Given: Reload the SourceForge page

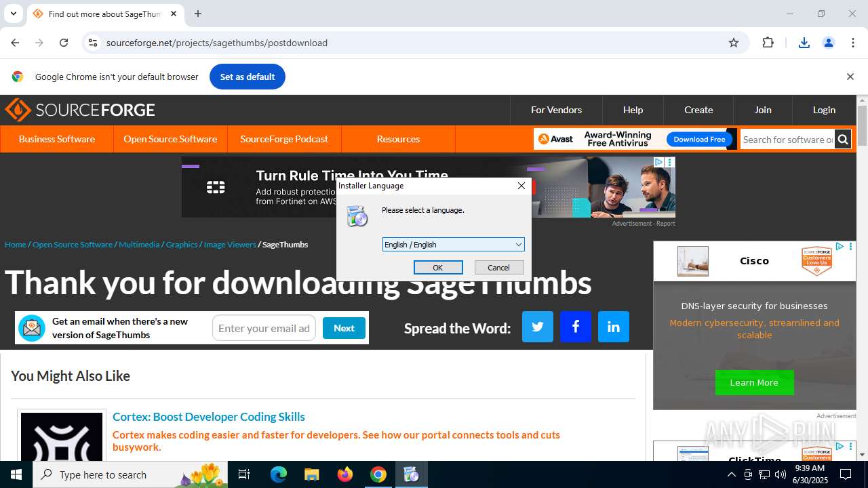Looking at the screenshot, I should tap(64, 43).
